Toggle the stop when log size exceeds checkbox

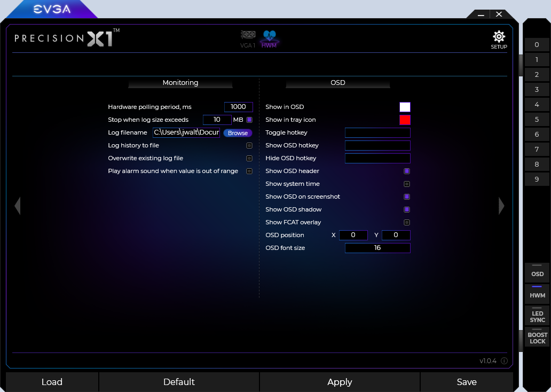point(249,120)
